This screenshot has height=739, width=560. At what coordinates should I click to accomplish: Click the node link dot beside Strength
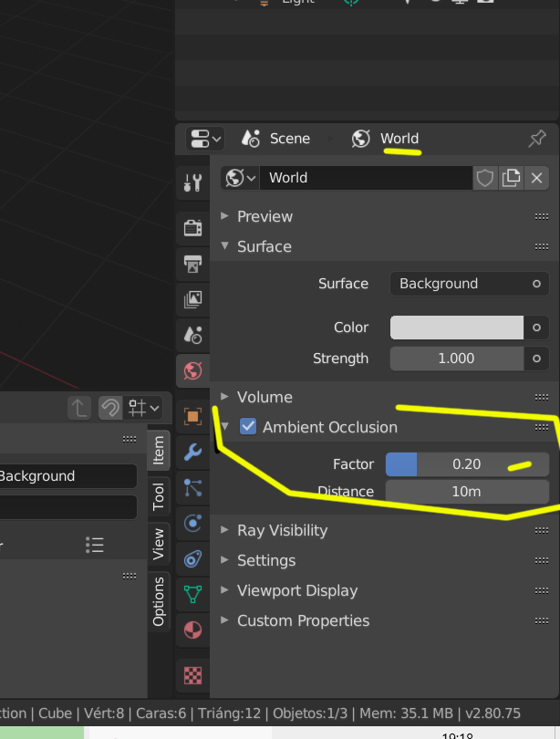pyautogui.click(x=536, y=359)
